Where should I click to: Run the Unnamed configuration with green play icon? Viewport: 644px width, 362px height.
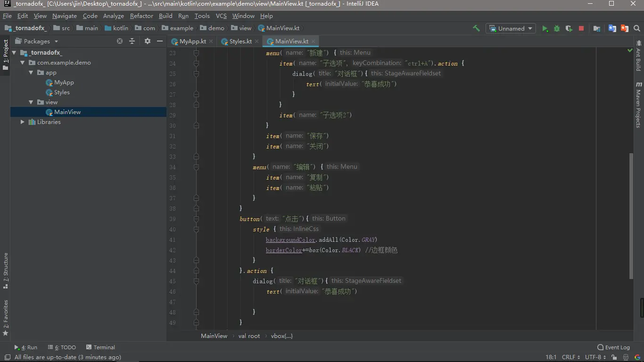(x=545, y=28)
